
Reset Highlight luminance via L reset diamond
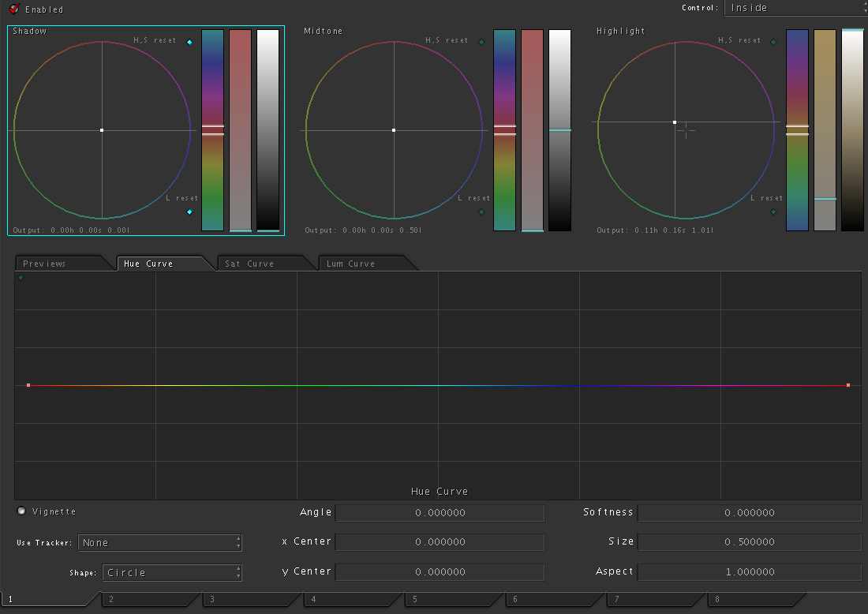[x=773, y=212]
